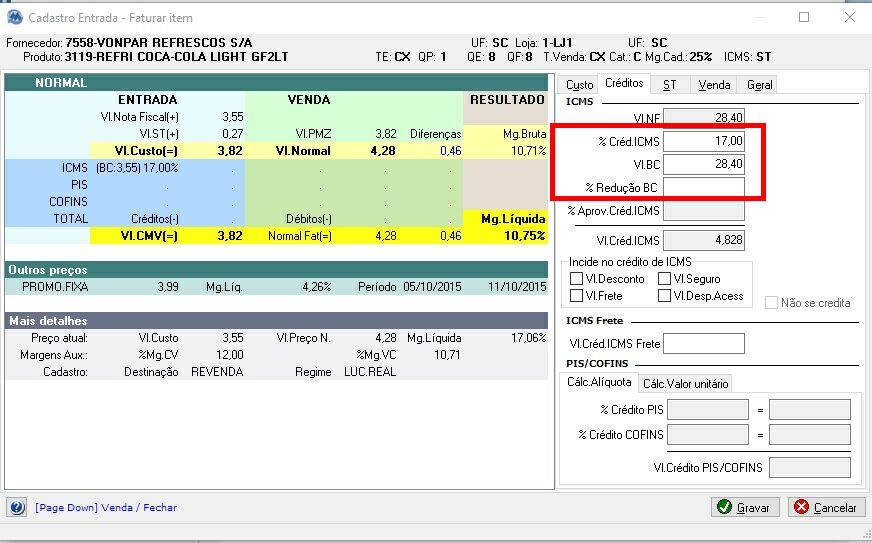Focus the Vl.Créd.ICMS Frete field

703,344
